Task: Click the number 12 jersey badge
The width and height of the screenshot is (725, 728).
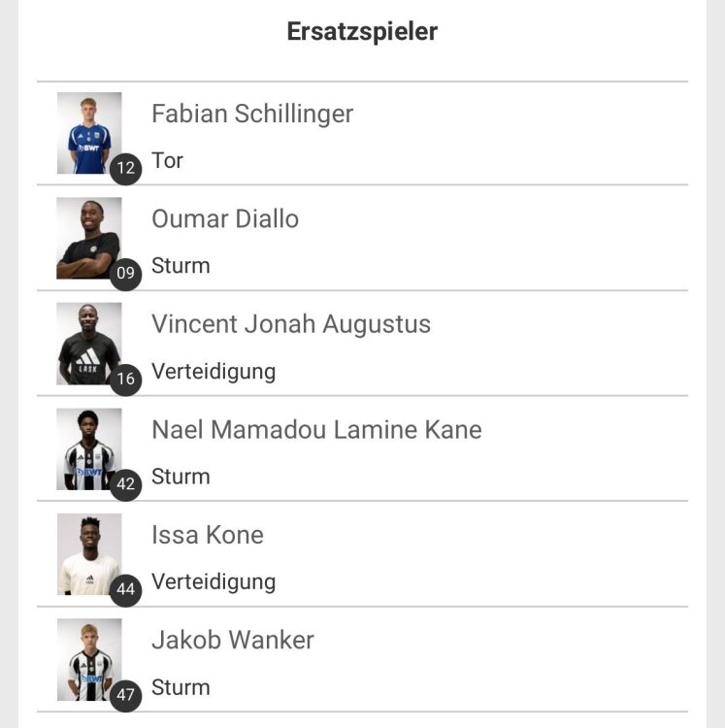Action: (x=125, y=168)
